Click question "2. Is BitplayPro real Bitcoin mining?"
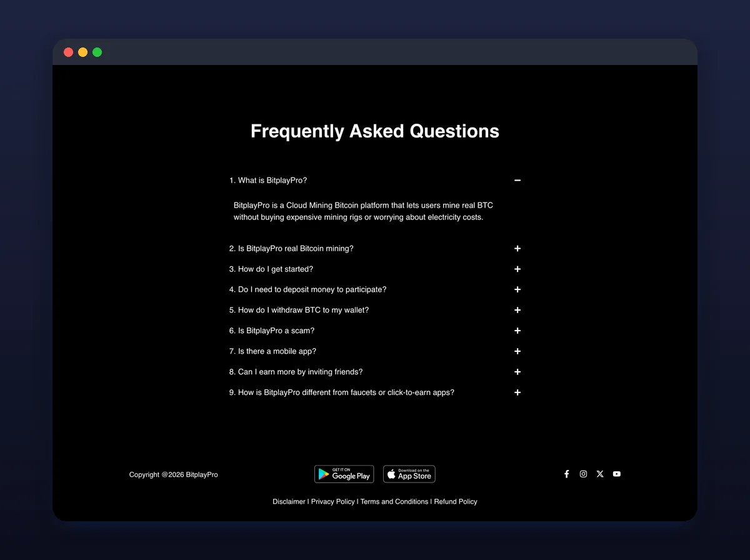750x560 pixels. 291,249
